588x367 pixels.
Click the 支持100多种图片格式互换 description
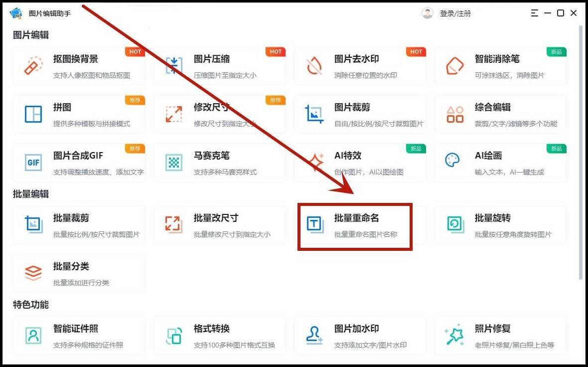234,345
